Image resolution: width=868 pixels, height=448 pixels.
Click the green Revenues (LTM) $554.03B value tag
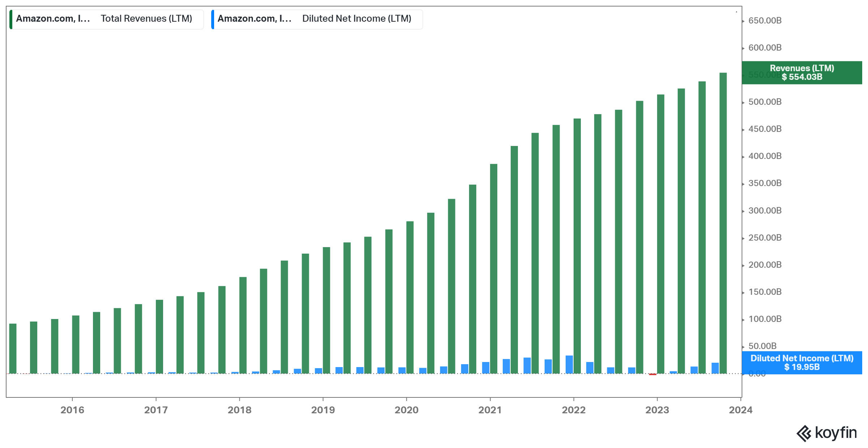pyautogui.click(x=801, y=73)
